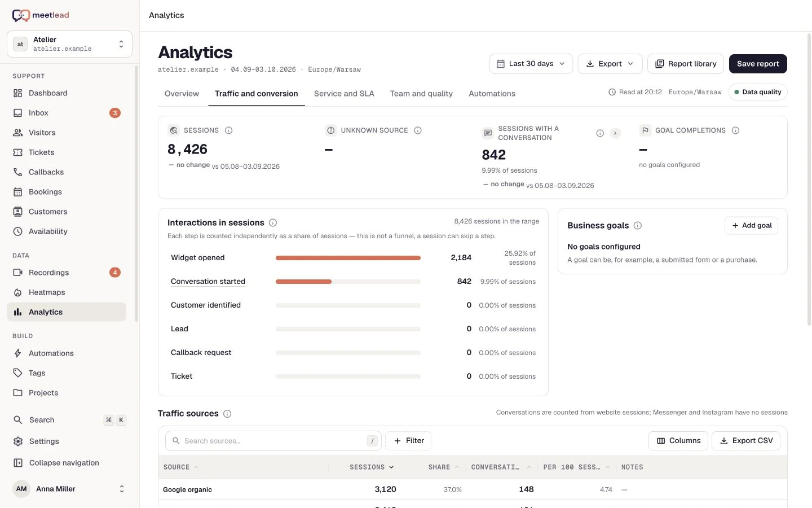Open the Columns chooser
The height and width of the screenshot is (508, 812).
(679, 441)
